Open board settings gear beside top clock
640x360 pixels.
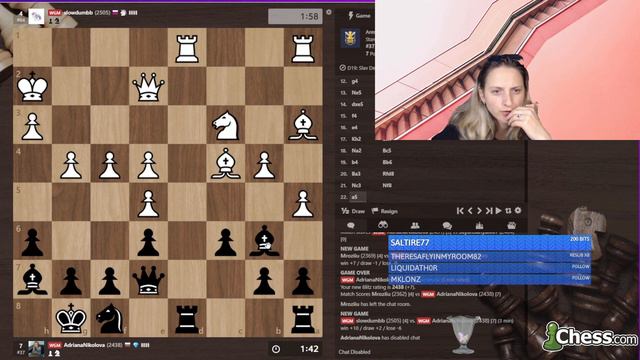[x=329, y=12]
